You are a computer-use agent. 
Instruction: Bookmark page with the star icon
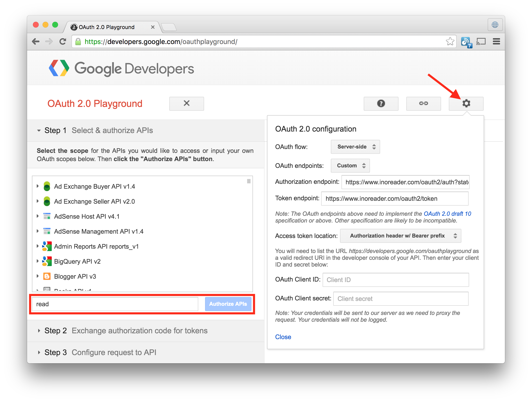(450, 42)
